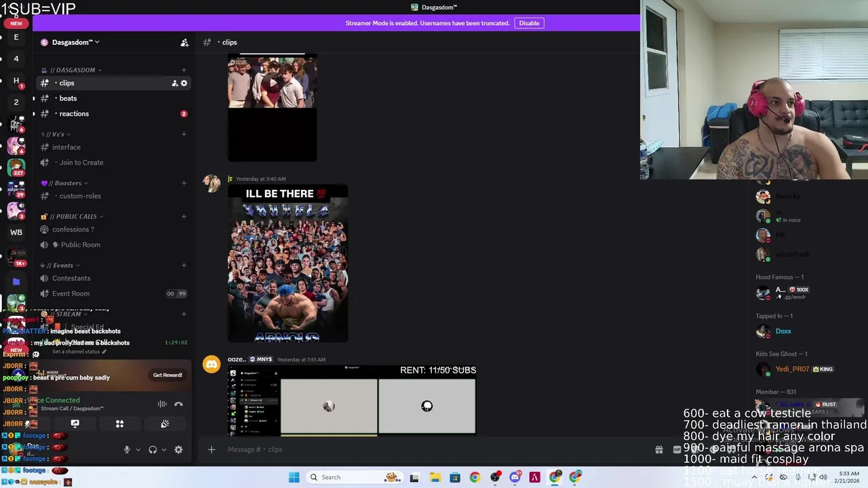The width and height of the screenshot is (868, 488).
Task: Open headphone output options arrow
Action: (163, 449)
